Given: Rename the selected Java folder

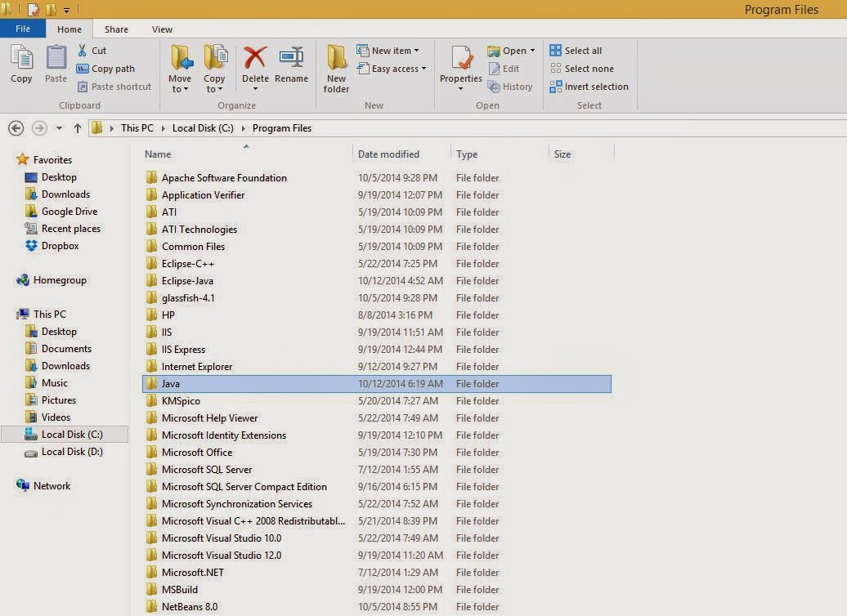Looking at the screenshot, I should point(291,65).
